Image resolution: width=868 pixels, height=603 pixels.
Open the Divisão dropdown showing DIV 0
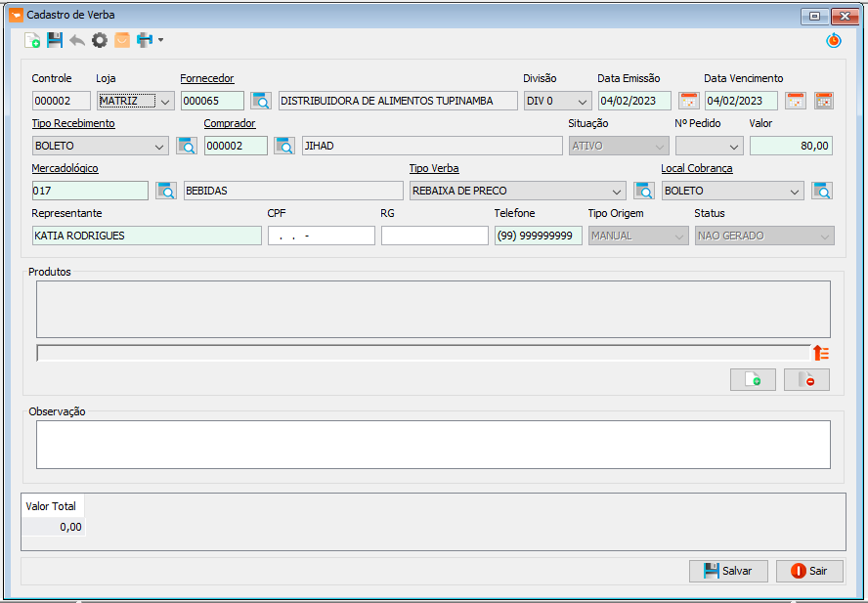point(557,101)
